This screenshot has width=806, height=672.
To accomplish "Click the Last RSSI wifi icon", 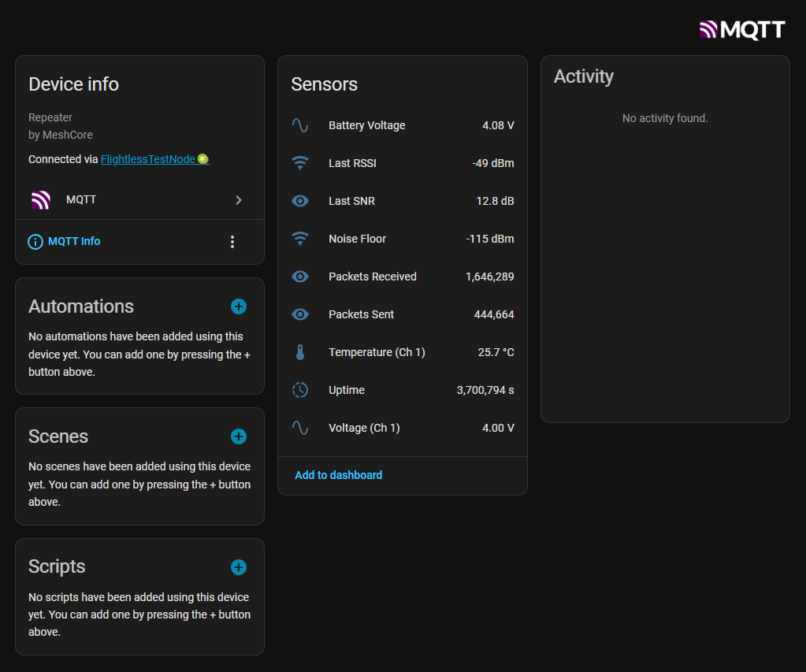I will coord(300,163).
